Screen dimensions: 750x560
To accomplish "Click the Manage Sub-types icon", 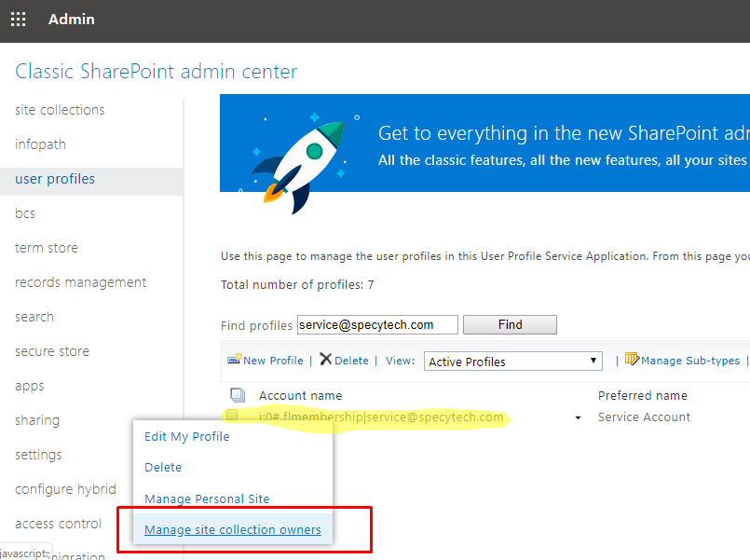I will pos(632,359).
